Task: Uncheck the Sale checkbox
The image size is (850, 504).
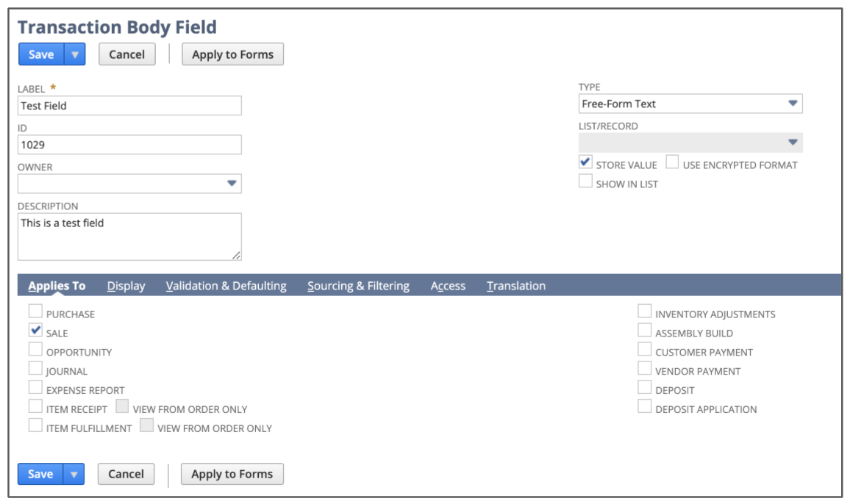Action: (35, 331)
